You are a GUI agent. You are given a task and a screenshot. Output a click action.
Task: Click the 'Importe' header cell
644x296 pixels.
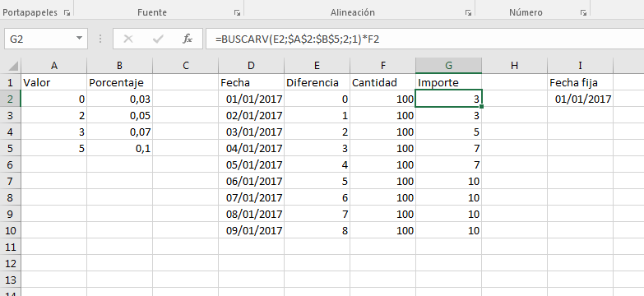448,82
